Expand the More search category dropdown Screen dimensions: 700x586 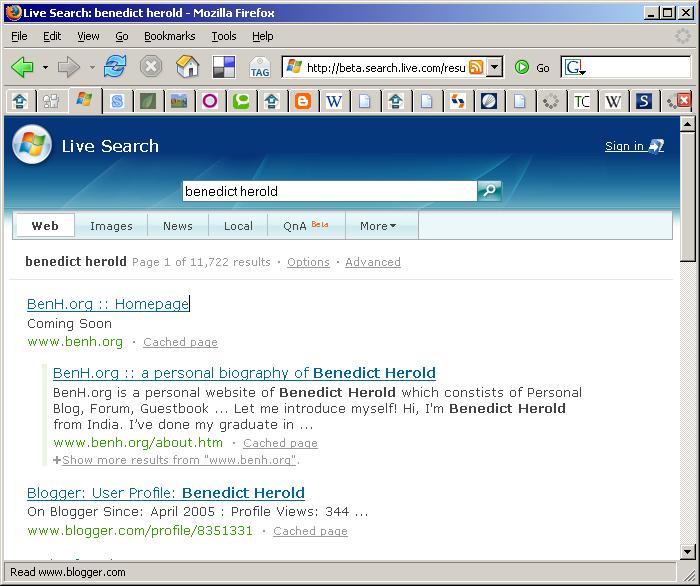tap(378, 226)
